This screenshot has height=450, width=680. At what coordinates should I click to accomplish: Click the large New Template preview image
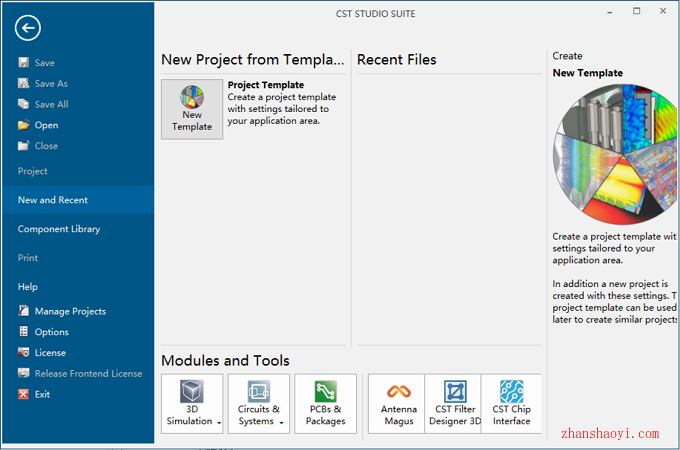pos(615,154)
